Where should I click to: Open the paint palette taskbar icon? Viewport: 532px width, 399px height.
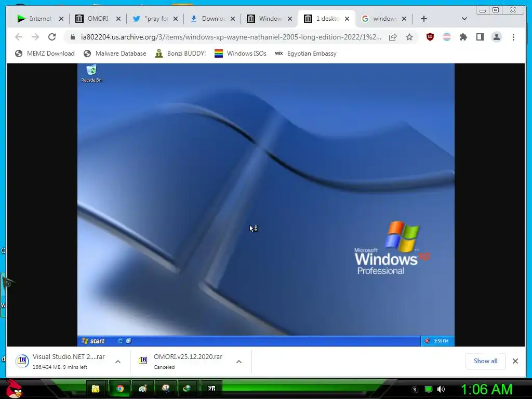pos(142,389)
